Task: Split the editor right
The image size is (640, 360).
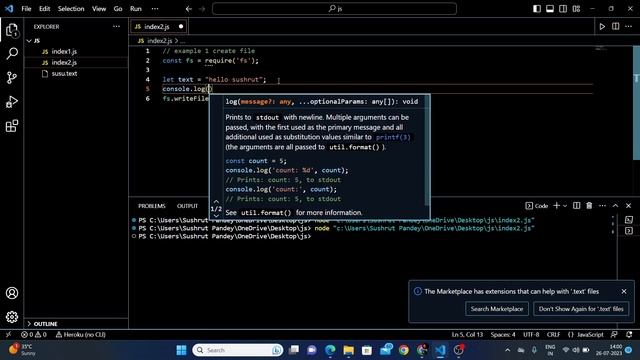Action: pyautogui.click(x=616, y=27)
